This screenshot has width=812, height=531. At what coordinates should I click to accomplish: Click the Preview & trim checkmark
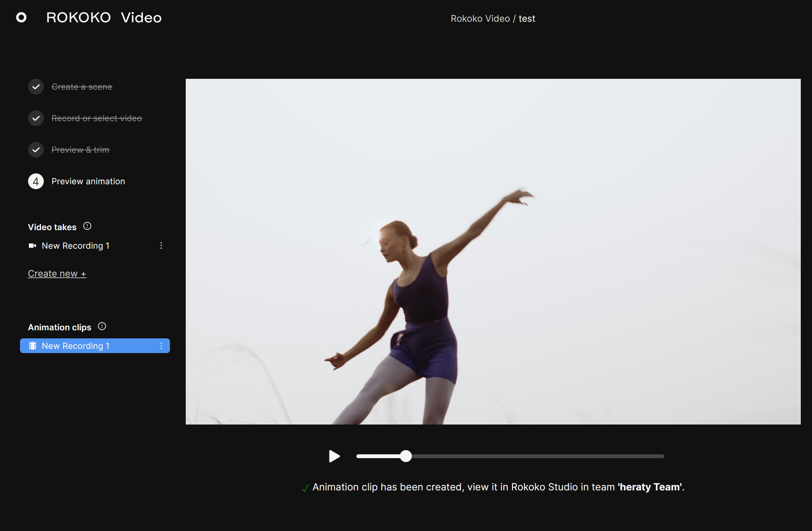[x=36, y=150]
